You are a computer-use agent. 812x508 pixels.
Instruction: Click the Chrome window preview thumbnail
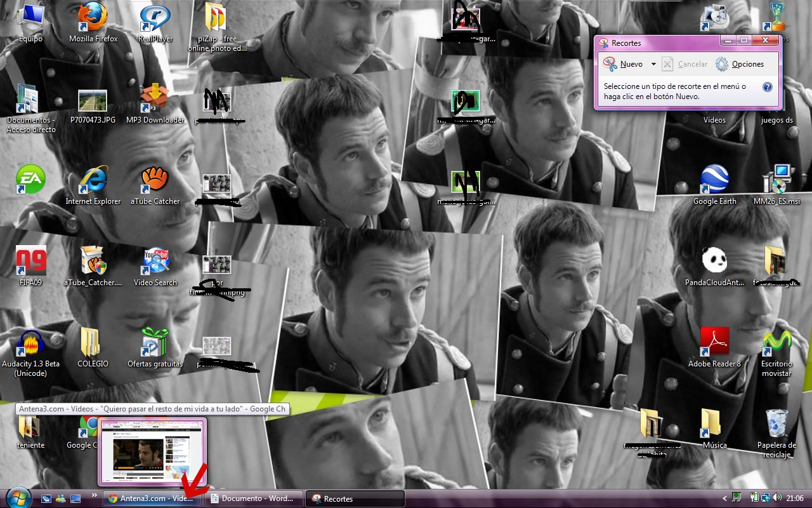click(x=152, y=451)
